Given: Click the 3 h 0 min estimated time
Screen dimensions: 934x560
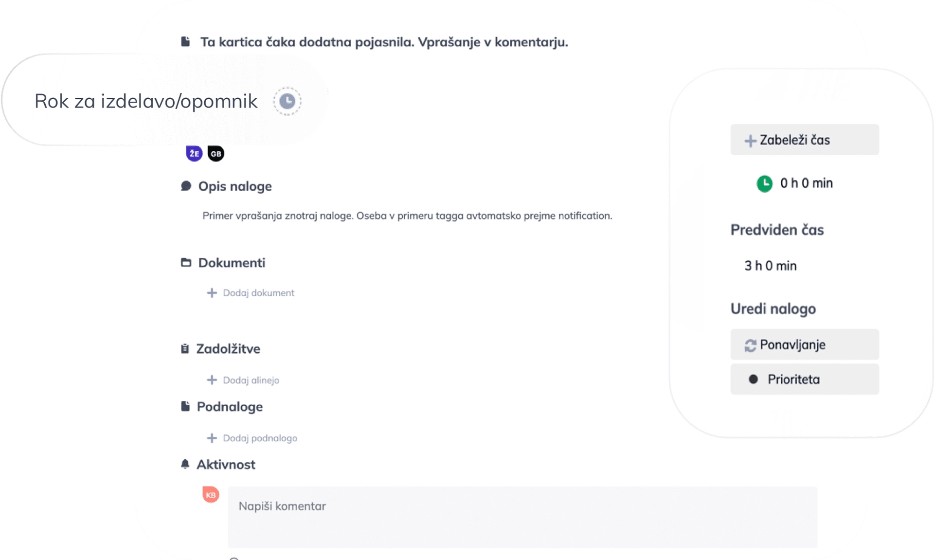Looking at the screenshot, I should pyautogui.click(x=770, y=266).
